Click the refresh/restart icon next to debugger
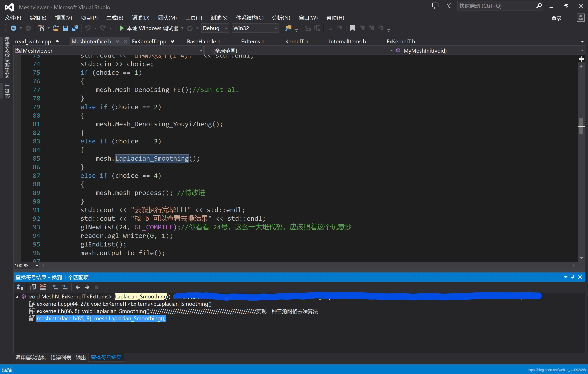 pyautogui.click(x=190, y=28)
